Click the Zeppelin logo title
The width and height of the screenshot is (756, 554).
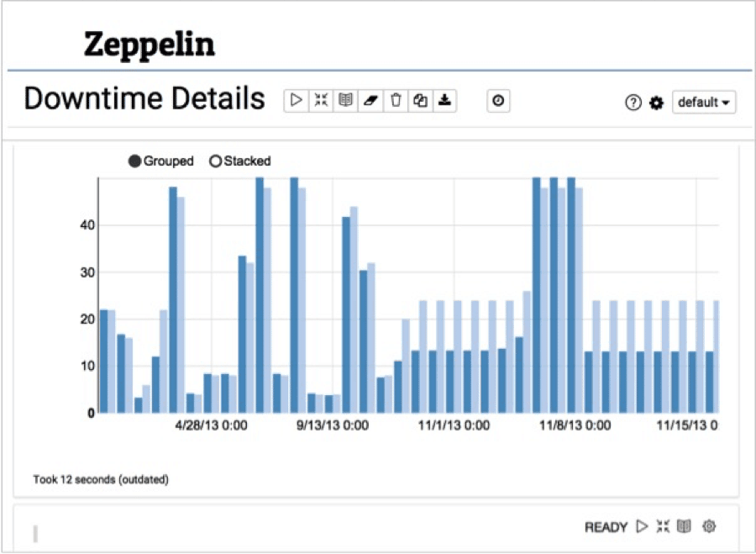pos(150,45)
